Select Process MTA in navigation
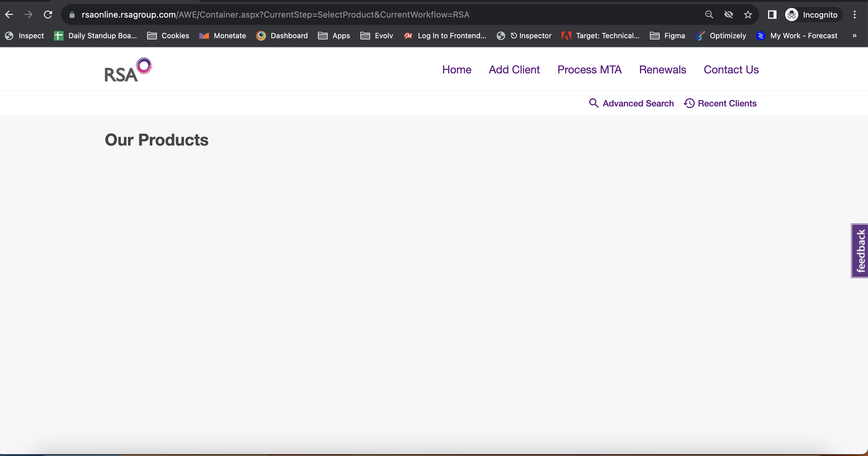 [x=589, y=69]
